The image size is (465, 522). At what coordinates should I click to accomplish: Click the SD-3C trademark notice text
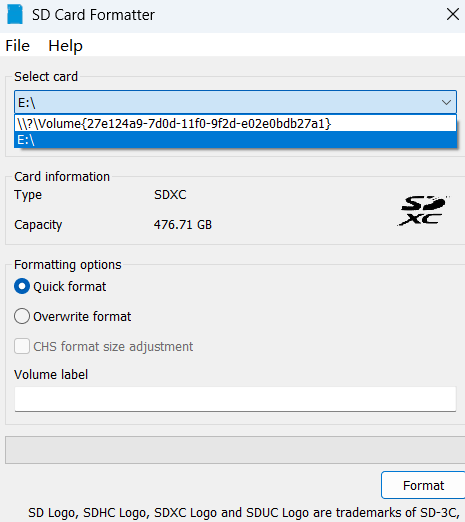(x=244, y=513)
